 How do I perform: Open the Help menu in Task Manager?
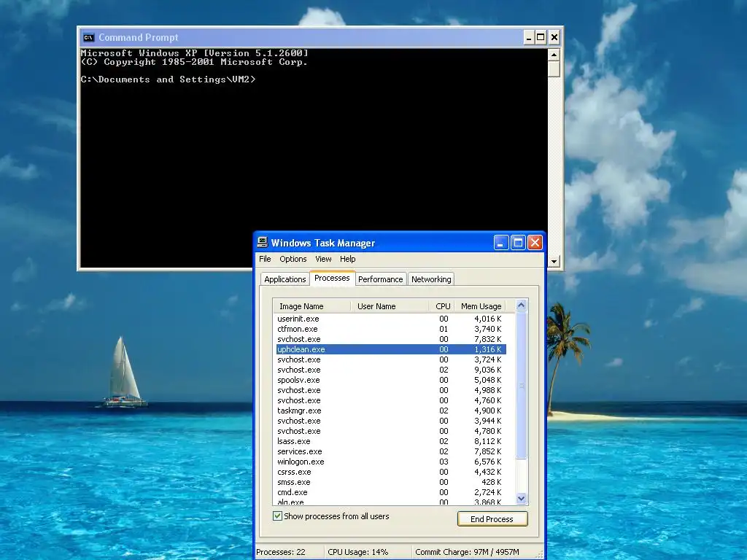click(348, 259)
